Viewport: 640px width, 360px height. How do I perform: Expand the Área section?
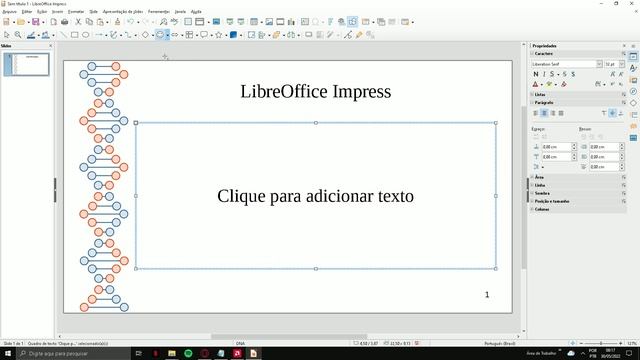[532, 177]
